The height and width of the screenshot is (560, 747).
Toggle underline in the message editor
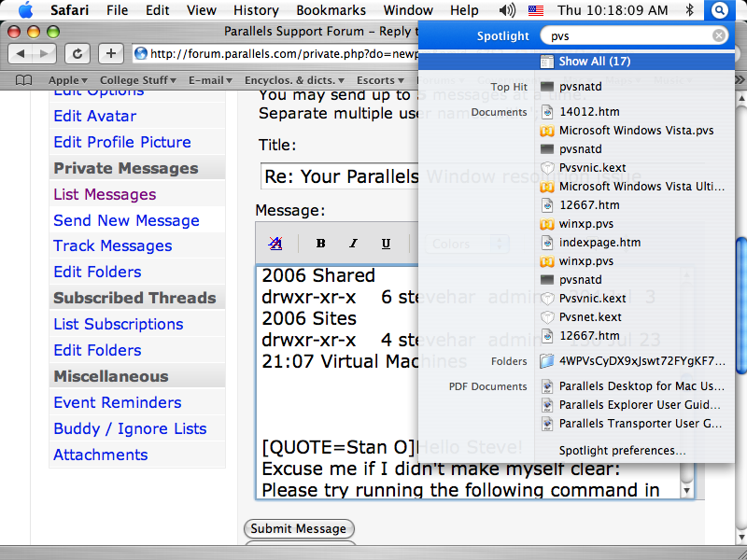pos(386,244)
